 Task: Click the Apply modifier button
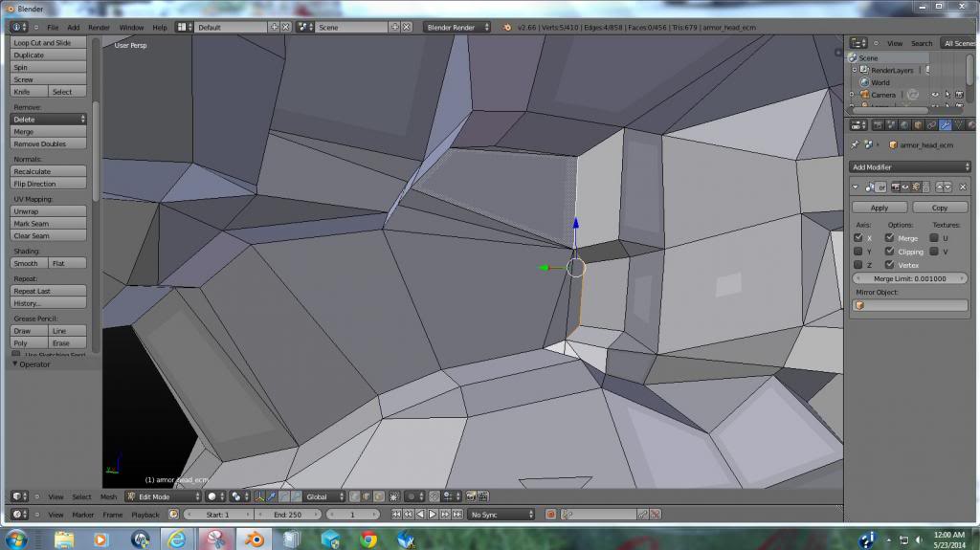tap(879, 208)
